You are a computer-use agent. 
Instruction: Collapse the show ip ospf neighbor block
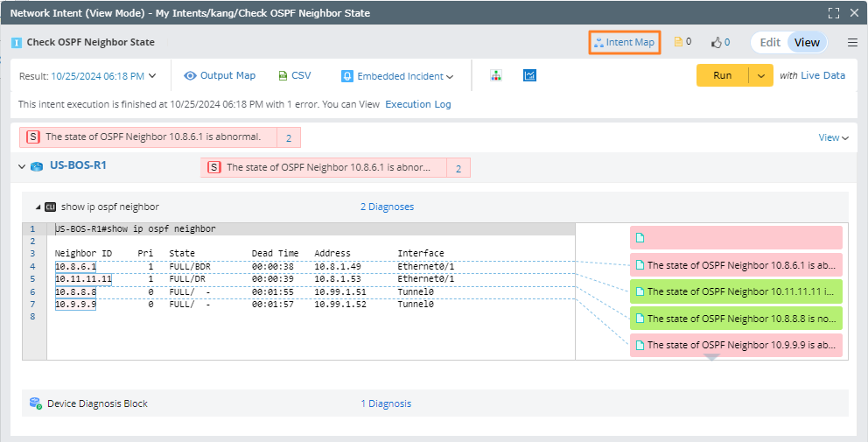[x=38, y=207]
